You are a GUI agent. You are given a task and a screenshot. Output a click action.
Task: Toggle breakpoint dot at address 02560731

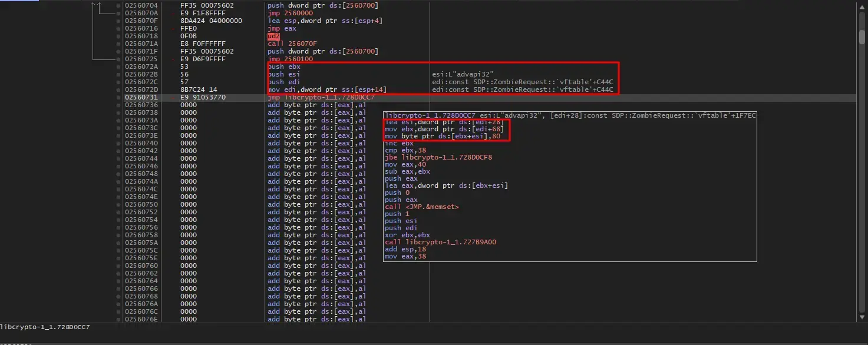click(118, 97)
